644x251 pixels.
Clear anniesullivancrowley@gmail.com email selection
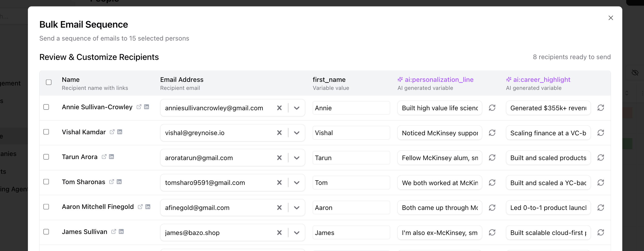(279, 108)
